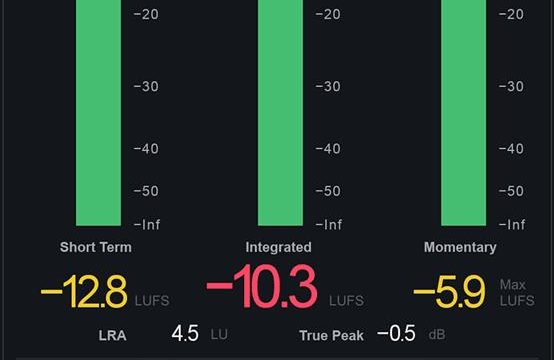Click the Max LUFS unit label

[x=517, y=293]
